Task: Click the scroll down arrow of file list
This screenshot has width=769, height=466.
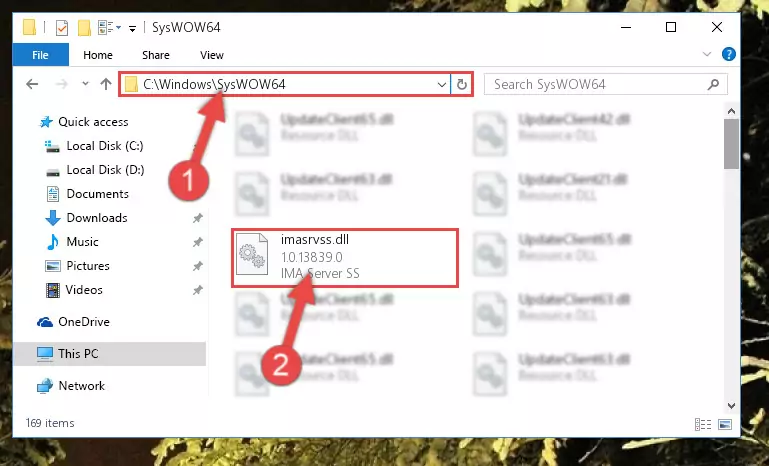Action: point(731,406)
